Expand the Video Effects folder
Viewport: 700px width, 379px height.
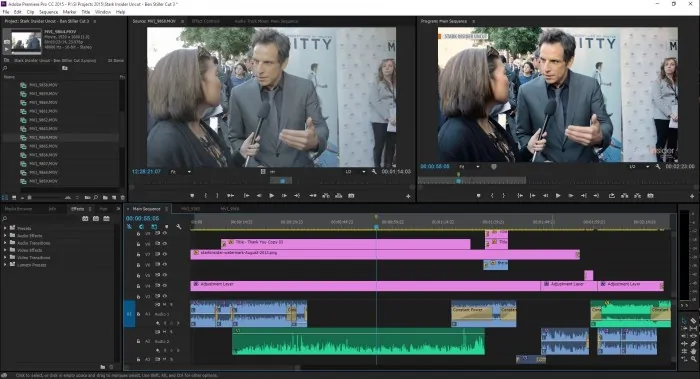coord(5,250)
